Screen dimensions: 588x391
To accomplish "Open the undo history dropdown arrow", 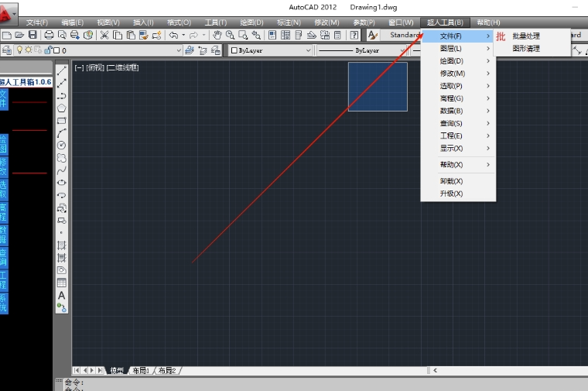I will [183, 36].
